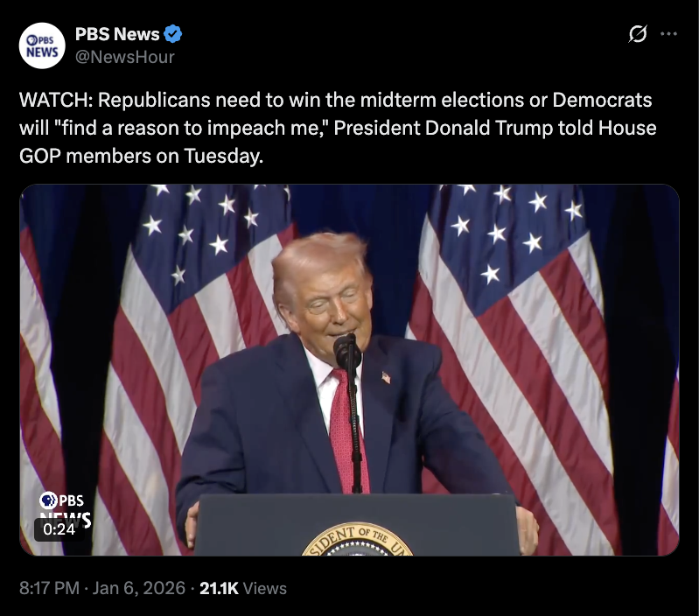Open the PBS News profile avatar

click(x=42, y=45)
